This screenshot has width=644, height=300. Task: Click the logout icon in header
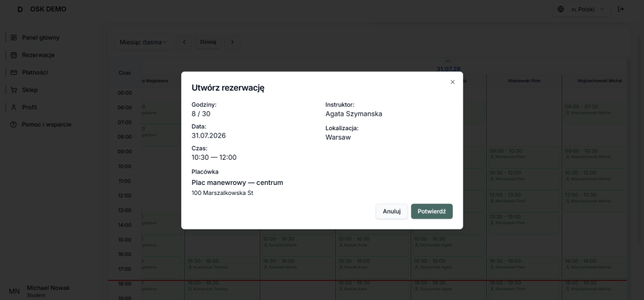tap(621, 9)
